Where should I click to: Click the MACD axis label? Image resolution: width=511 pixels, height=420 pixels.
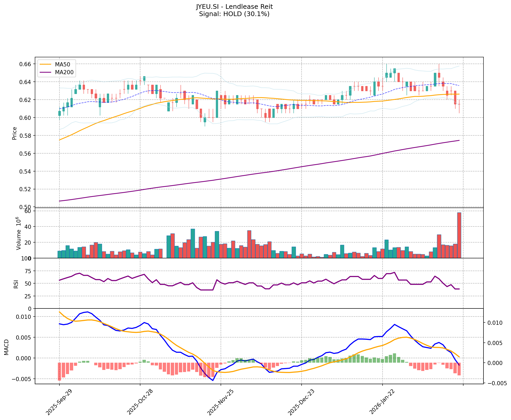tap(6, 347)
